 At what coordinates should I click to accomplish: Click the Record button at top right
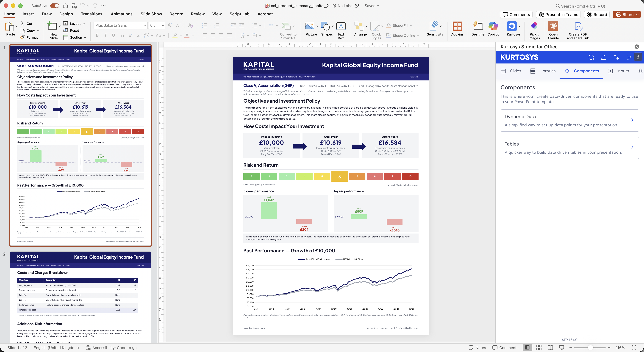coord(597,14)
